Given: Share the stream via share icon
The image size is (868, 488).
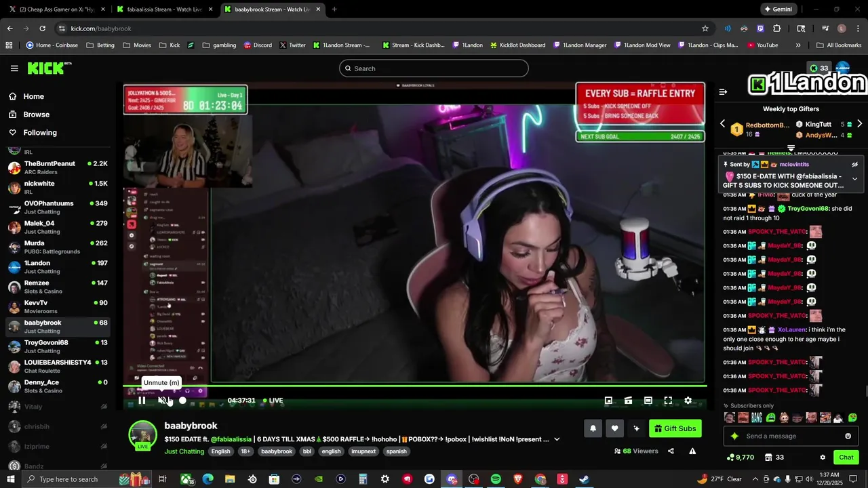Looking at the screenshot, I should 671,451.
